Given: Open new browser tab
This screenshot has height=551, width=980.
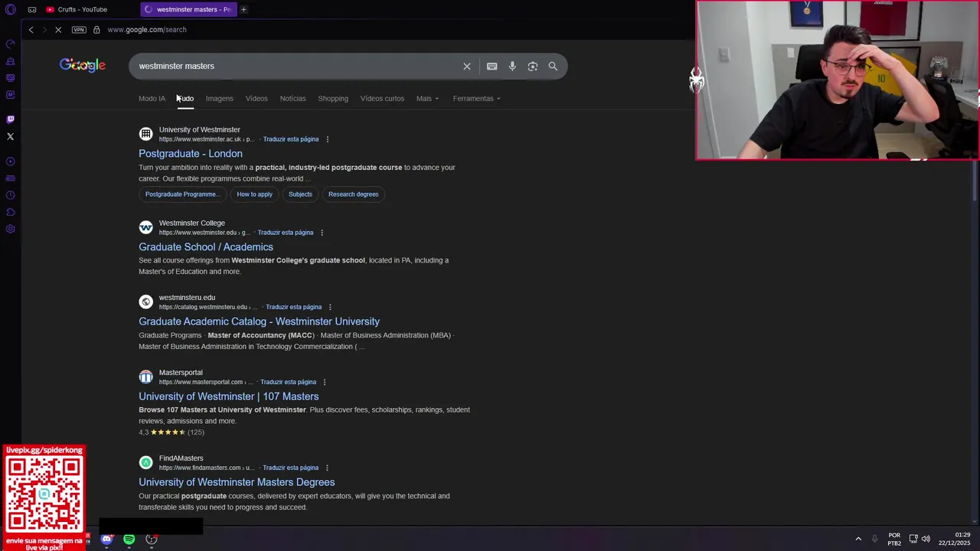Looking at the screenshot, I should coord(243,9).
